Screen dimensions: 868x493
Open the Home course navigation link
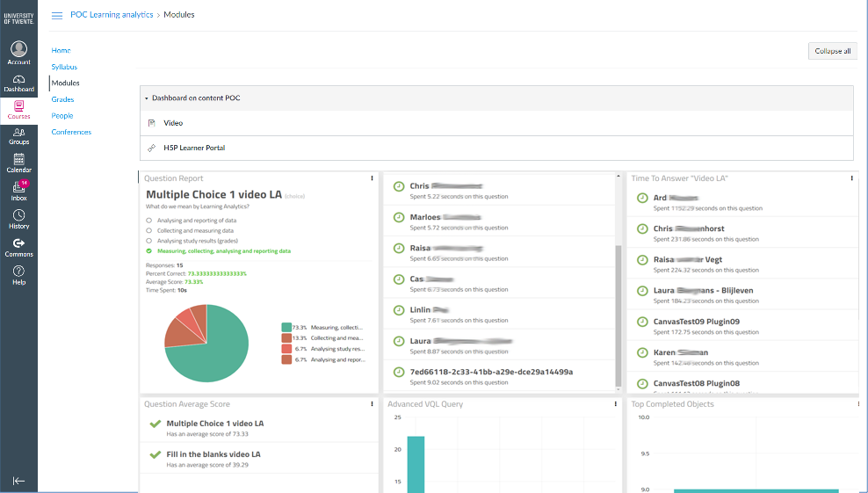point(61,50)
